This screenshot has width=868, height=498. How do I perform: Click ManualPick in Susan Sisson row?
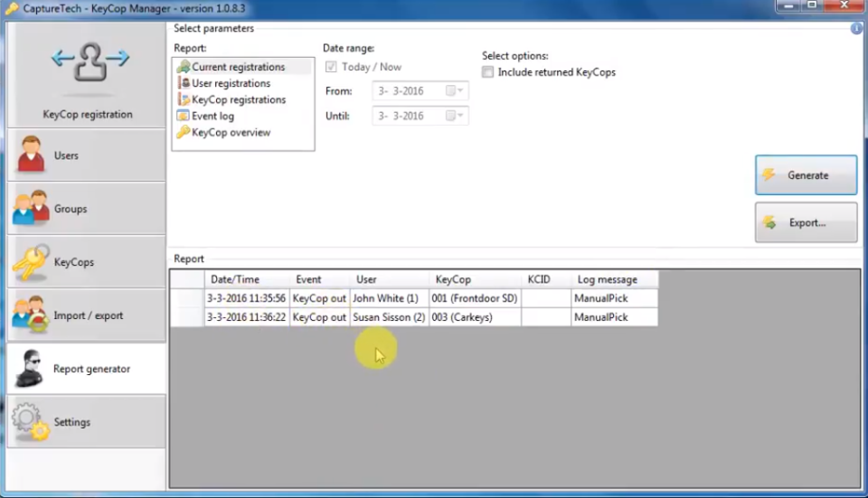point(615,317)
